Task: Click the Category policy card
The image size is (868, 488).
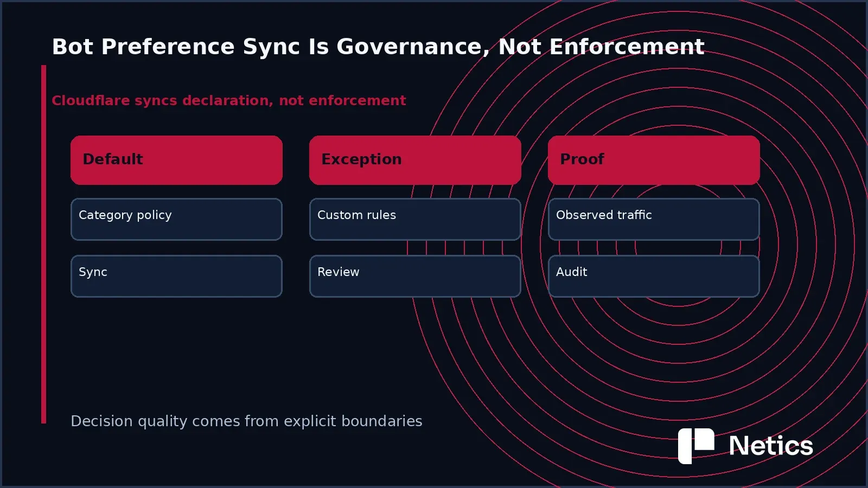Action: pos(176,219)
